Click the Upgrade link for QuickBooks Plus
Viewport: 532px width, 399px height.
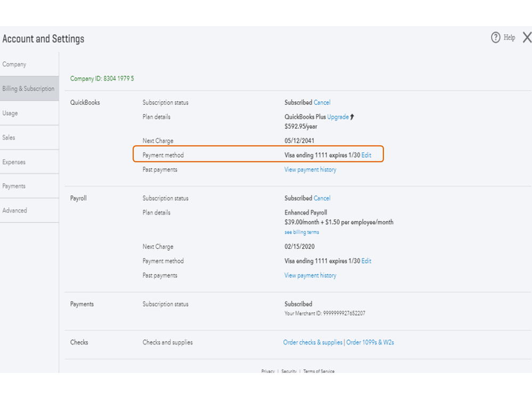(338, 117)
